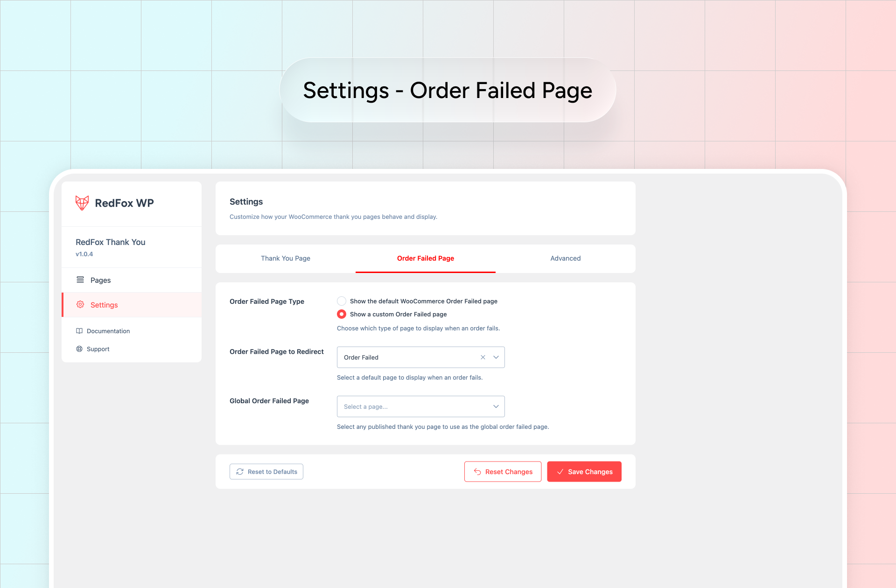
Task: Select the Pages icon in sidebar
Action: 79,280
